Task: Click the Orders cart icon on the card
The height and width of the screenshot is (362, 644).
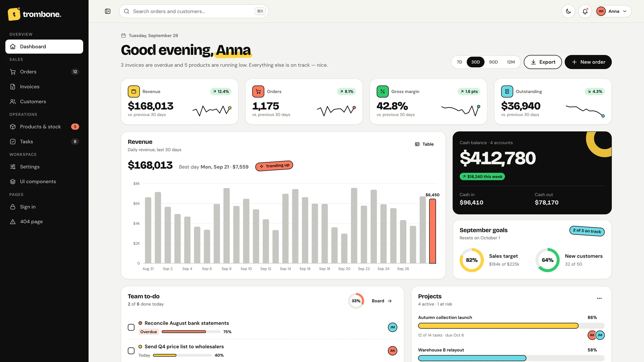Action: point(258,92)
